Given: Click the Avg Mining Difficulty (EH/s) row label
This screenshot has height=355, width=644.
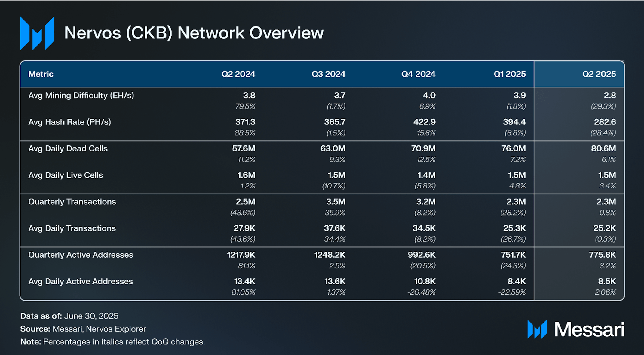Looking at the screenshot, I should point(81,96).
